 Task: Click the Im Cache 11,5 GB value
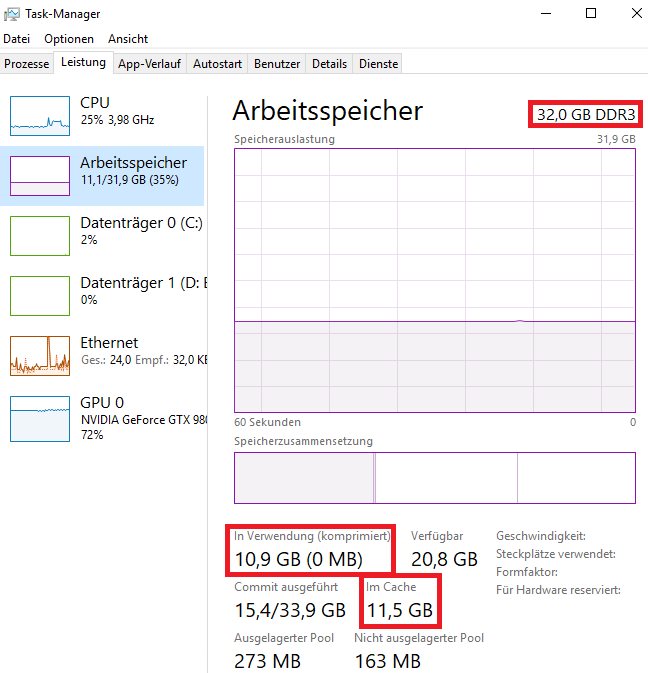[400, 610]
